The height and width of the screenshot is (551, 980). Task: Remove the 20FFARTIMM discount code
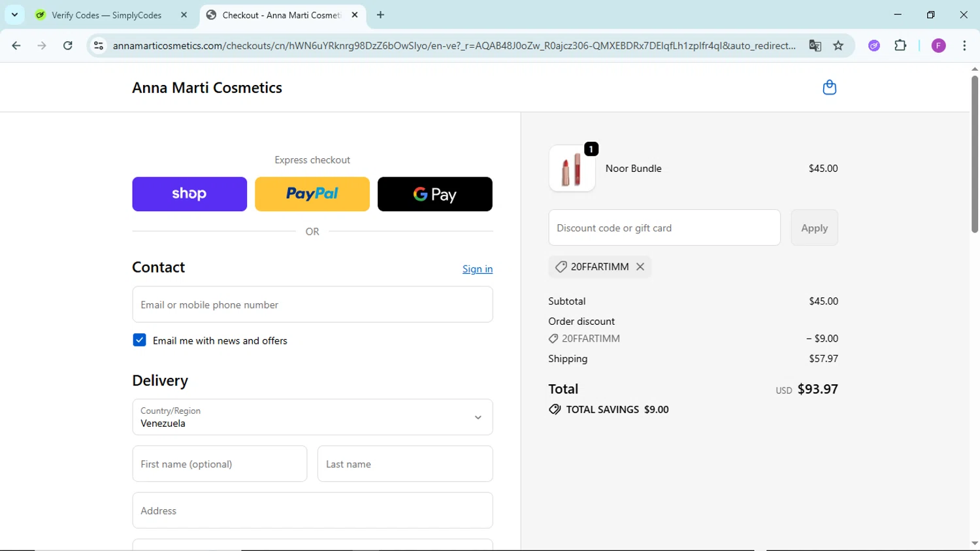point(640,267)
